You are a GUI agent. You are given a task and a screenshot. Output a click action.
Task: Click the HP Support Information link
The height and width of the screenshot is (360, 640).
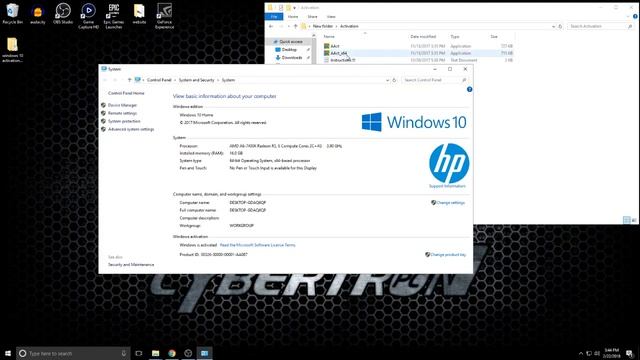(x=447, y=186)
